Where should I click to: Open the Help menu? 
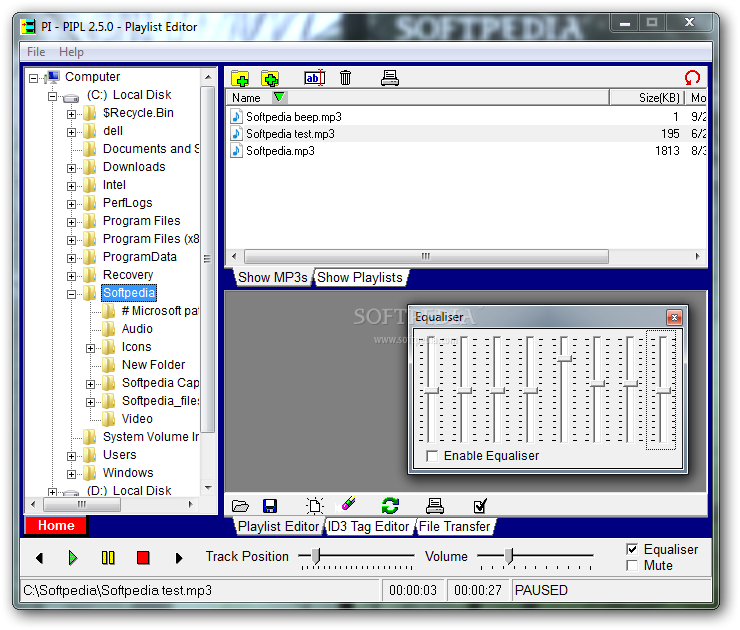71,51
